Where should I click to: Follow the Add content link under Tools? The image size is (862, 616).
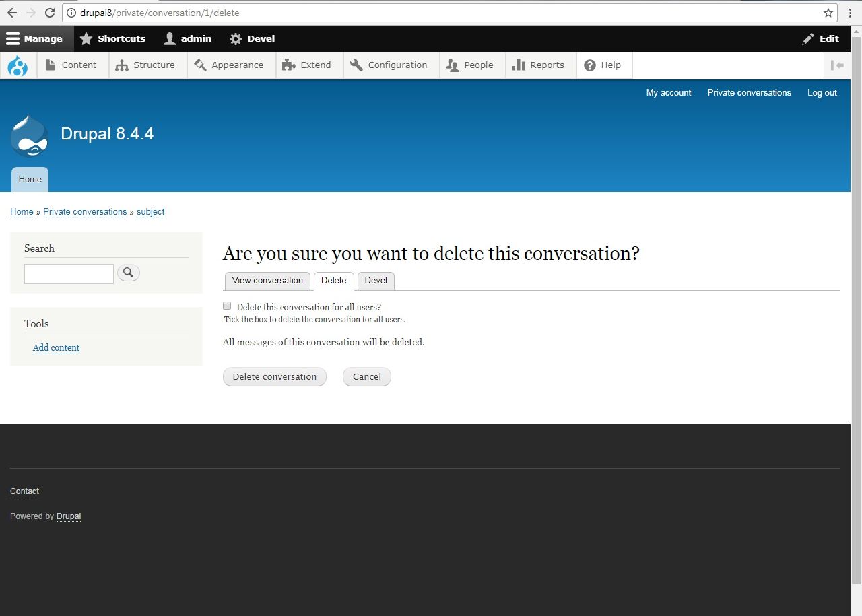tap(56, 347)
